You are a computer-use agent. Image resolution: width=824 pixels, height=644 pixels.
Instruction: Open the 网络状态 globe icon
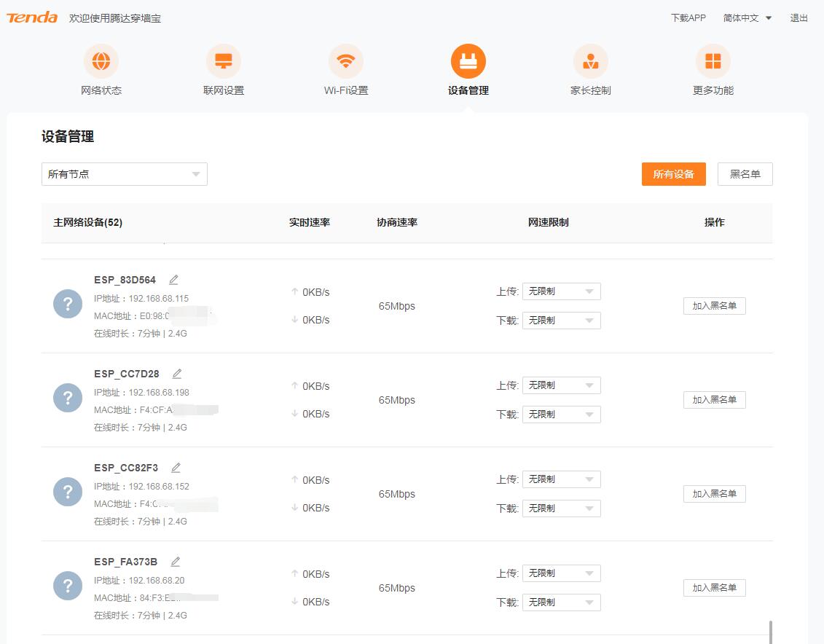(x=101, y=61)
